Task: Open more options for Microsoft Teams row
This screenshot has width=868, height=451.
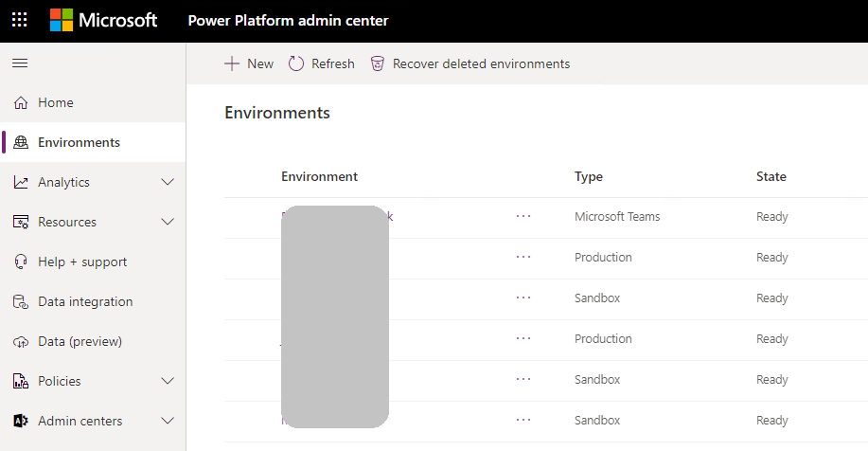Action: [523, 216]
